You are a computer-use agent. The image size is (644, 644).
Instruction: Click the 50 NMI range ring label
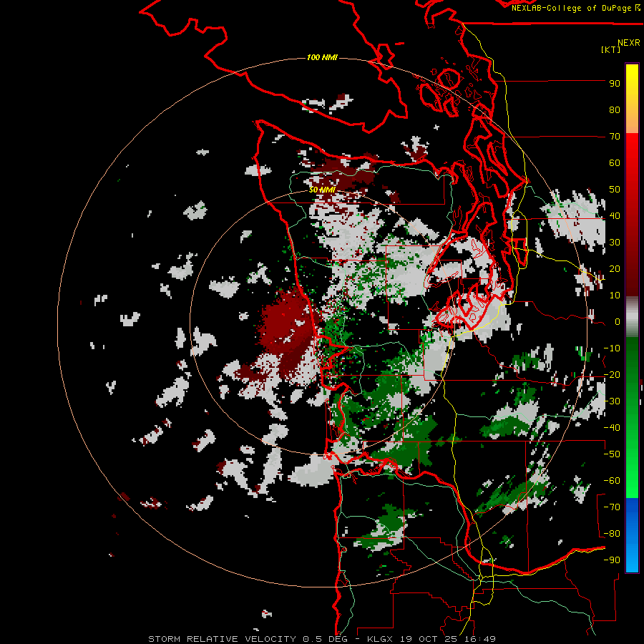(322, 190)
